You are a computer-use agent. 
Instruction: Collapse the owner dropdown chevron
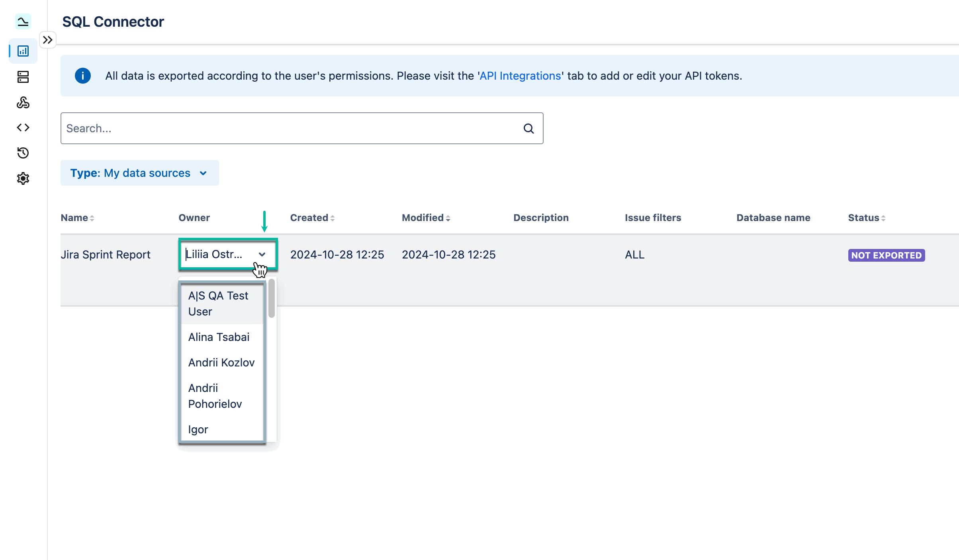click(262, 255)
